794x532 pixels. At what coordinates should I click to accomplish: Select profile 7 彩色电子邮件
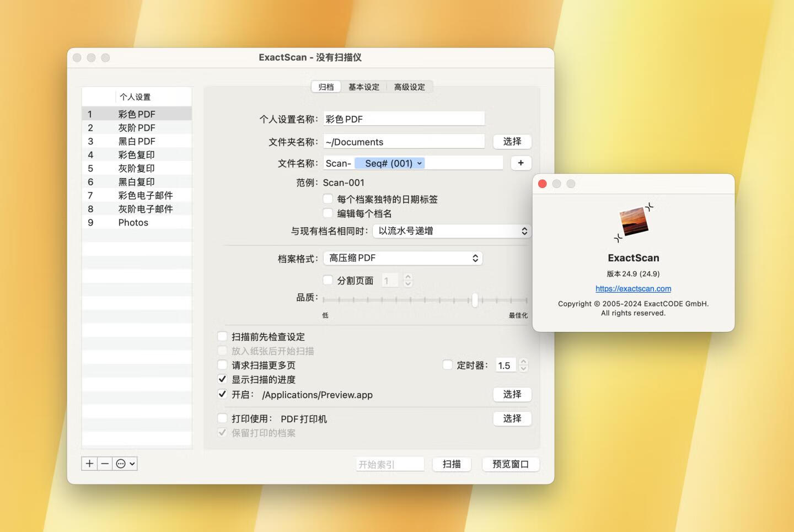pos(137,195)
